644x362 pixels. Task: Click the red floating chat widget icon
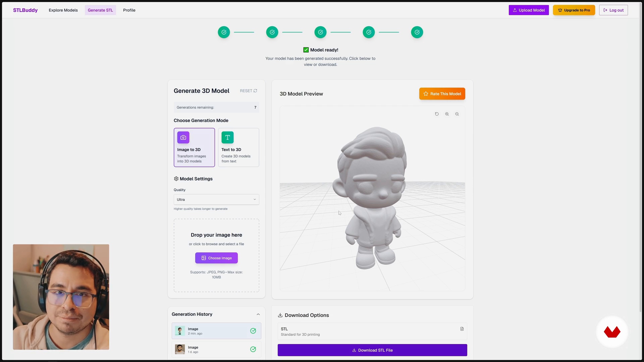tap(612, 332)
